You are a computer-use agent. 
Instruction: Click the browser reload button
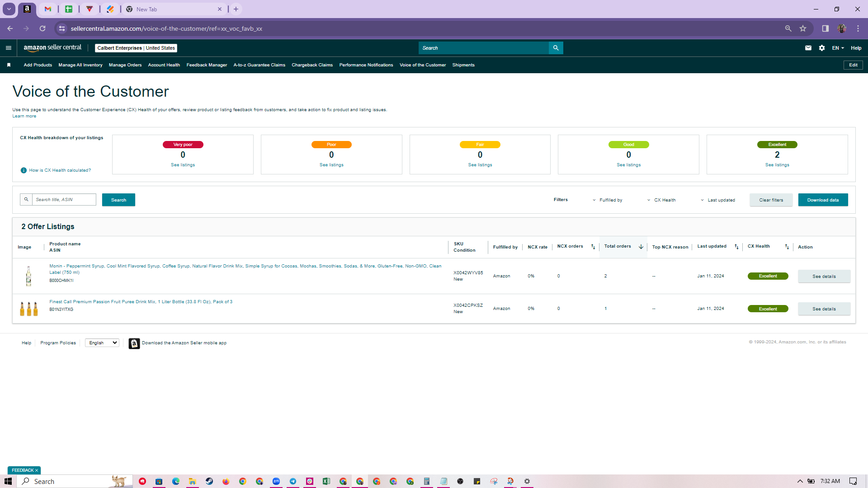pos(42,28)
